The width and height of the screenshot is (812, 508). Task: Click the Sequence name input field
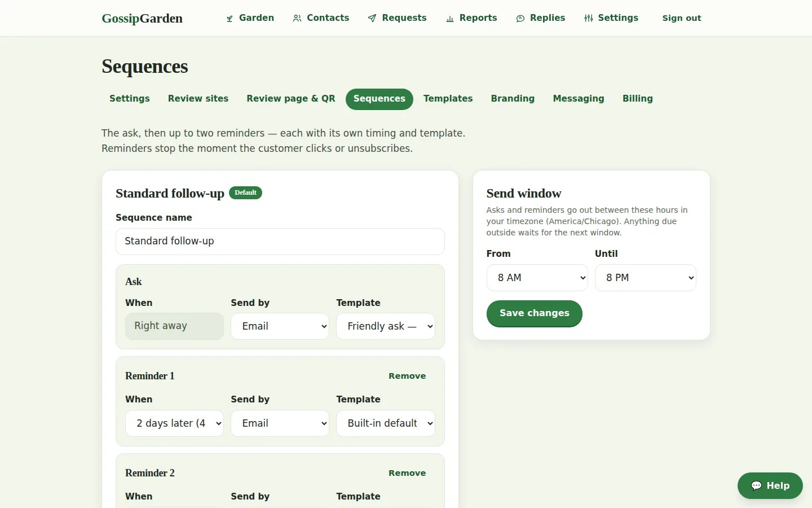coord(280,242)
